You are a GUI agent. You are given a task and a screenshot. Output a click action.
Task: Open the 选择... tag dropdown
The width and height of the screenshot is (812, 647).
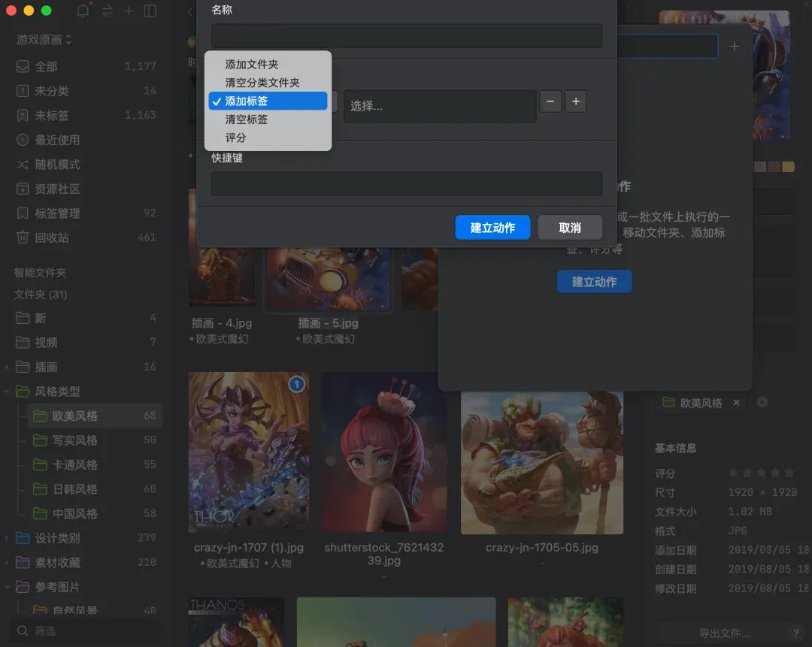point(440,106)
